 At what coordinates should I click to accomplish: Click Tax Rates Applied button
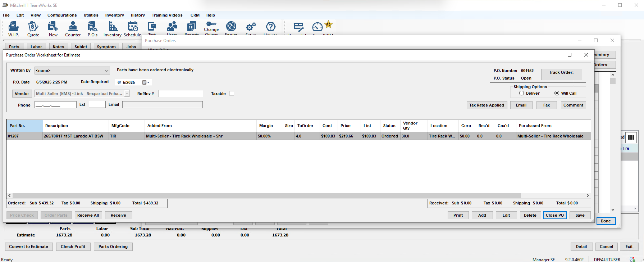(487, 105)
